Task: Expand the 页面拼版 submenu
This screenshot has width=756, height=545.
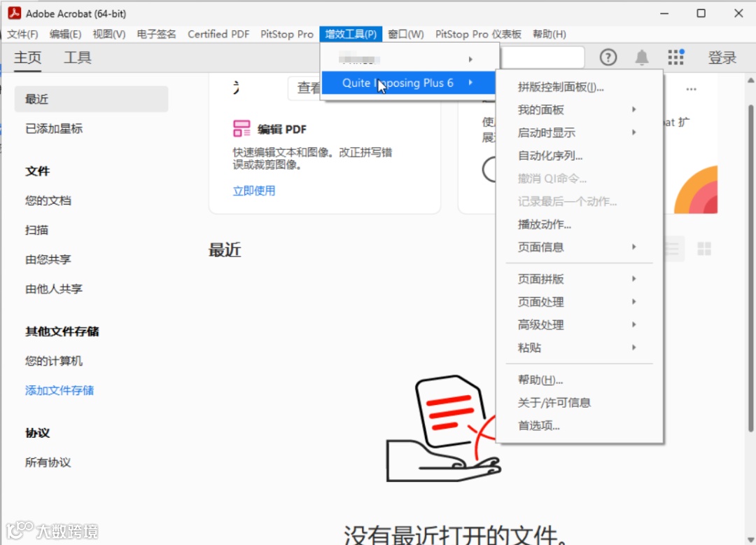Action: point(580,280)
